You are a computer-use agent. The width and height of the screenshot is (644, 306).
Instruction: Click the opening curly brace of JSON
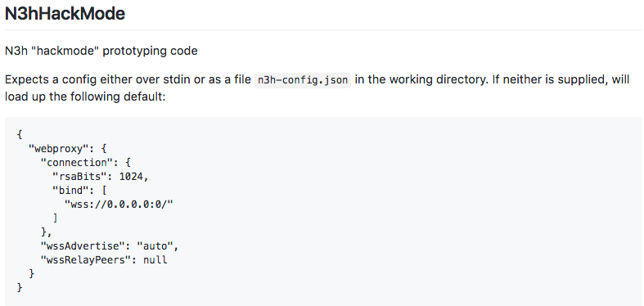tap(20, 135)
